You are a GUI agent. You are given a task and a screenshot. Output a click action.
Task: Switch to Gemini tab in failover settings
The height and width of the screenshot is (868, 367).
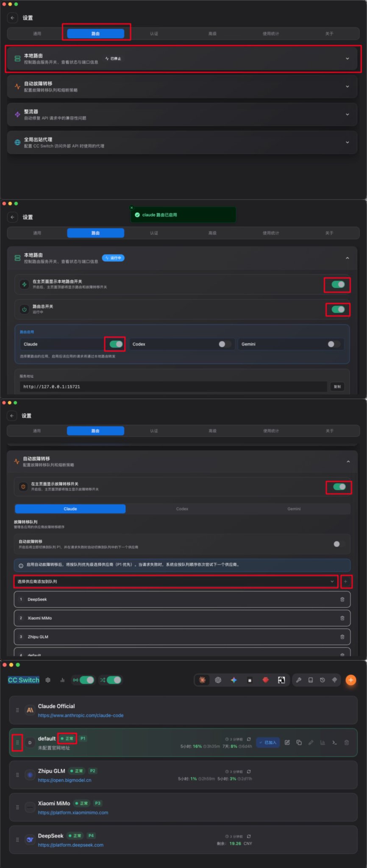(x=294, y=509)
